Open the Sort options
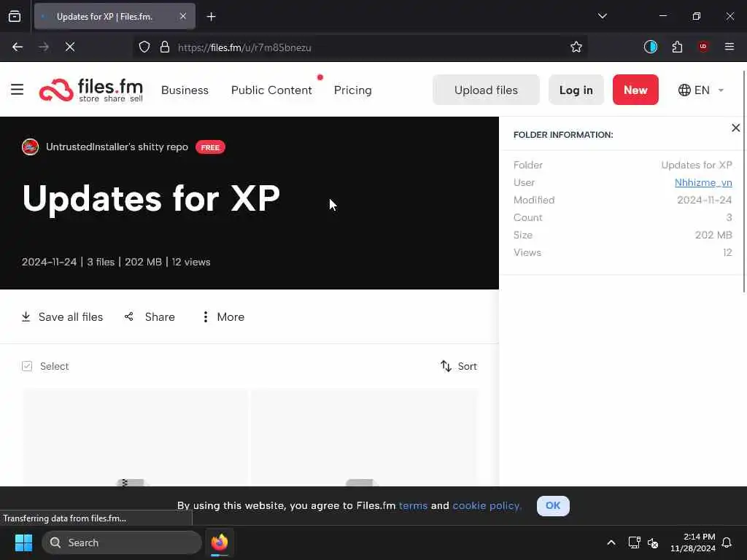The width and height of the screenshot is (747, 560). (458, 366)
